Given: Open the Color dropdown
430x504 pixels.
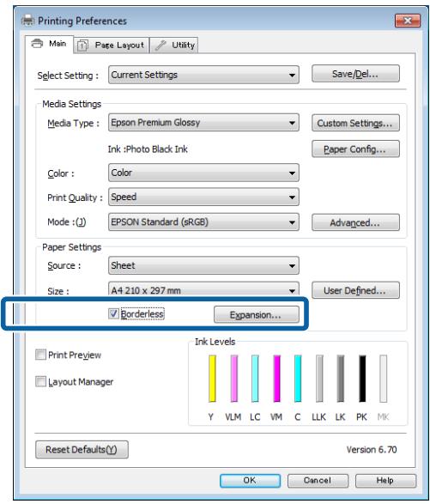Looking at the screenshot, I should click(x=203, y=173).
